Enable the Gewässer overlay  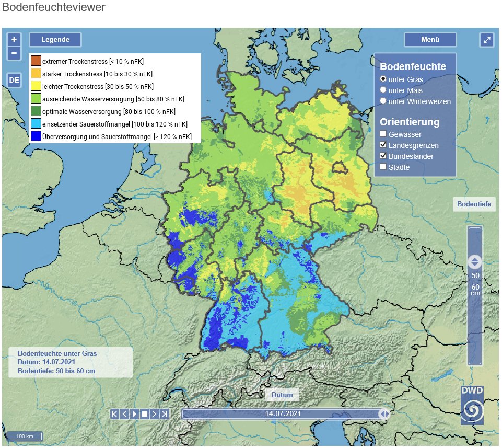coord(384,134)
